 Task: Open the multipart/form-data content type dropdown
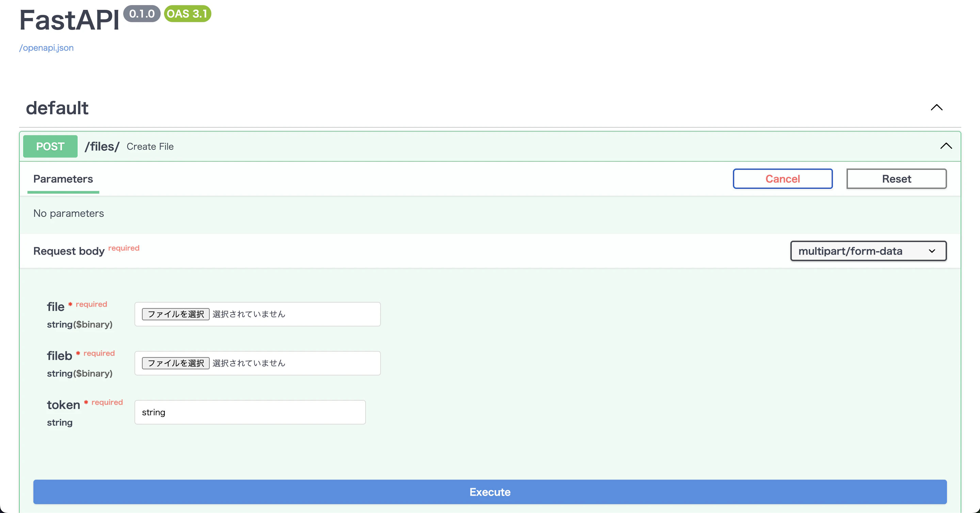[868, 251]
